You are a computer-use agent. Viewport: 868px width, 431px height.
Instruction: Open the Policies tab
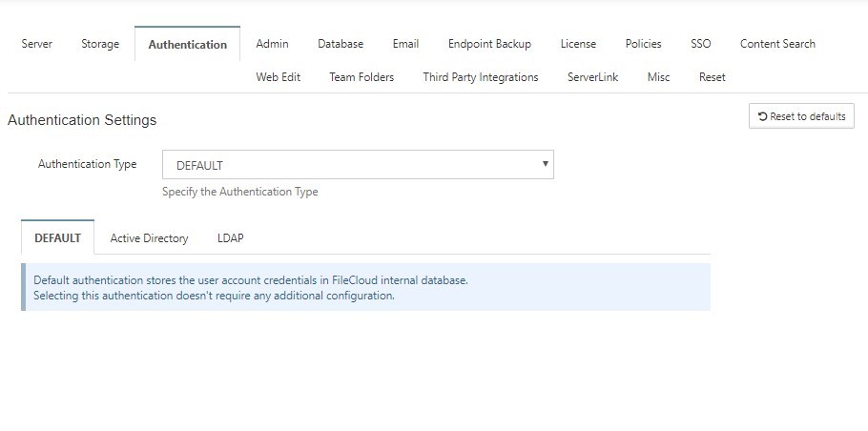click(643, 44)
